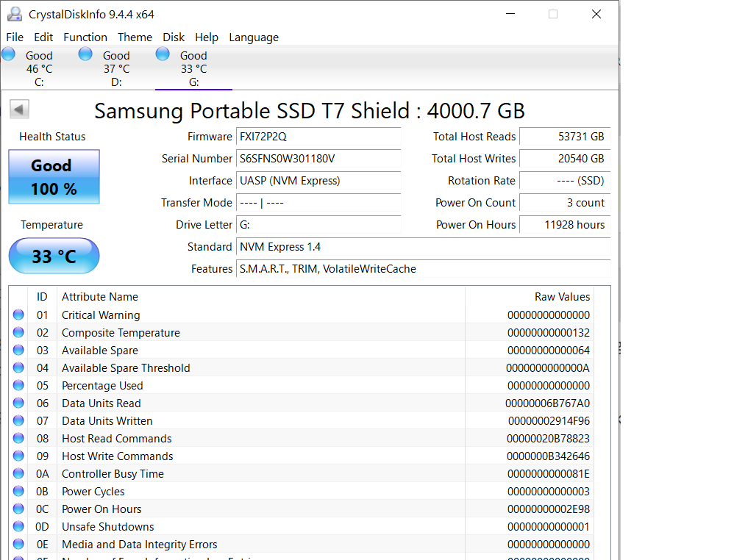Image resolution: width=734 pixels, height=560 pixels.
Task: Click the previous disk arrow icon
Action: tap(19, 110)
